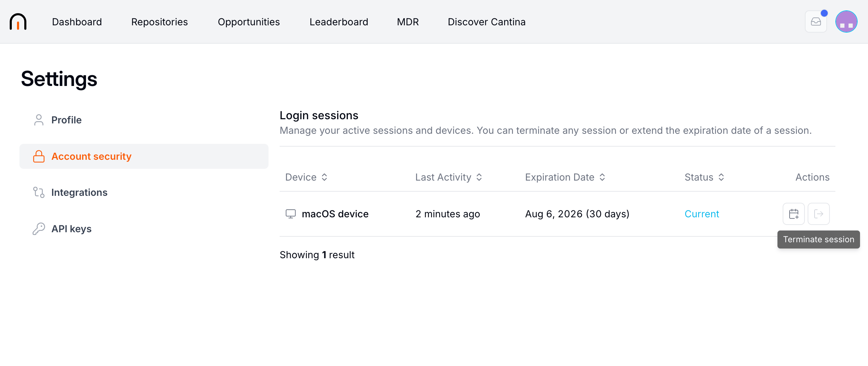868x366 pixels.
Task: Go to Repositories in top navigation
Action: pyautogui.click(x=160, y=22)
